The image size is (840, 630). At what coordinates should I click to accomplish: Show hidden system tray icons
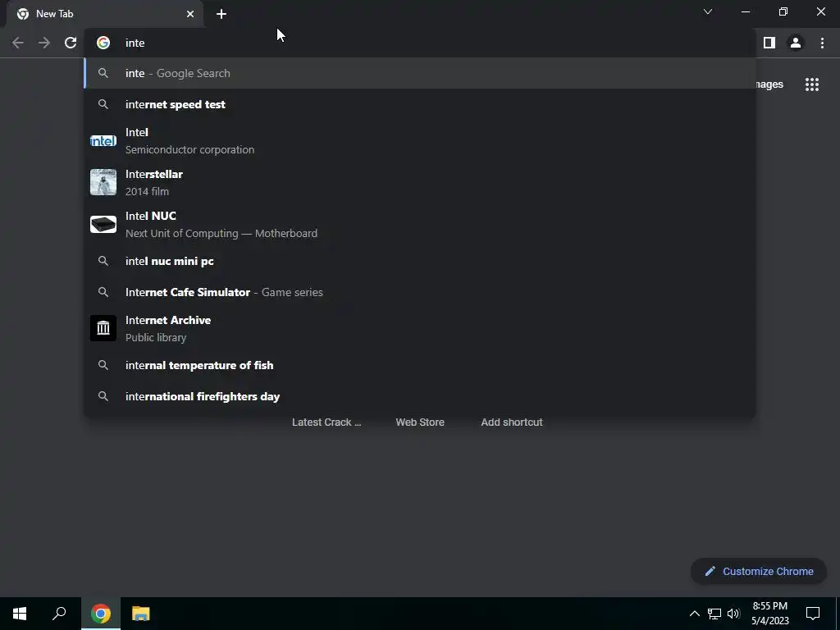694,614
